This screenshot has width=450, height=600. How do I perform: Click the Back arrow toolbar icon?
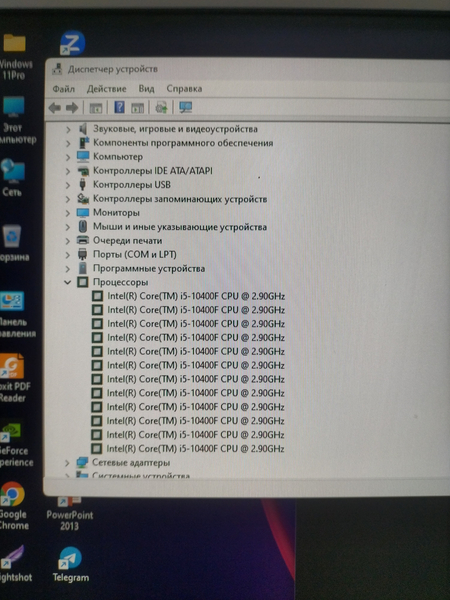(55, 108)
